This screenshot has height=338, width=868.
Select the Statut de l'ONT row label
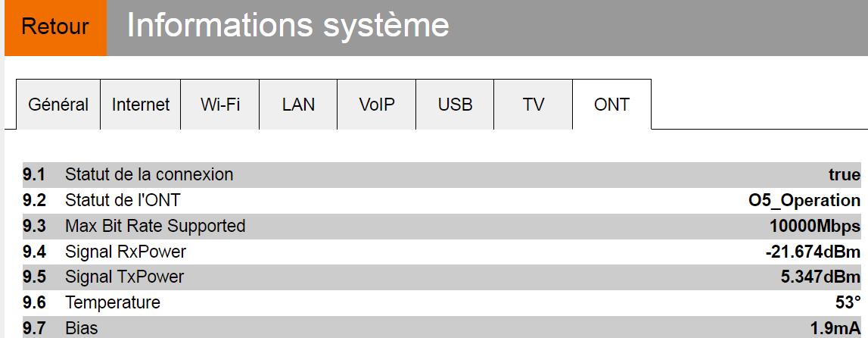click(123, 201)
